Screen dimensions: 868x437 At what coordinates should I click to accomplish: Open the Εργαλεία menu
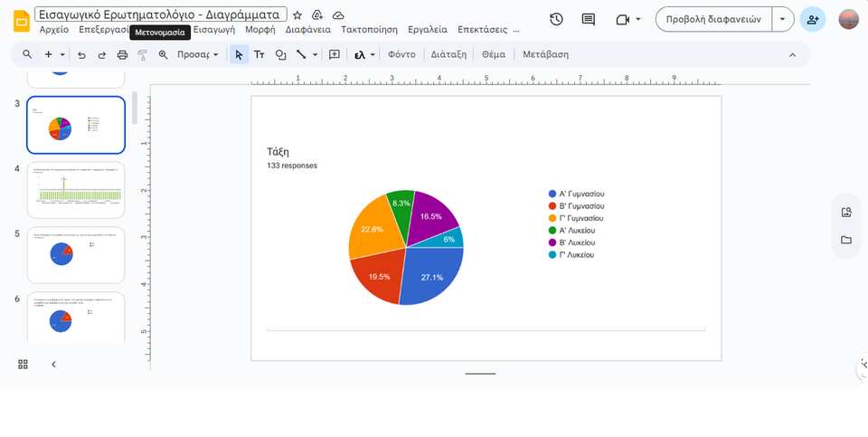tap(428, 30)
